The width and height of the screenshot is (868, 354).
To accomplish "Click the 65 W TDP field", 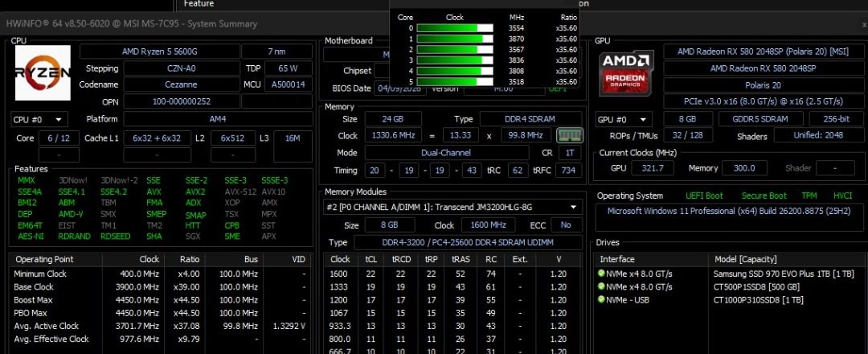I will click(x=289, y=68).
